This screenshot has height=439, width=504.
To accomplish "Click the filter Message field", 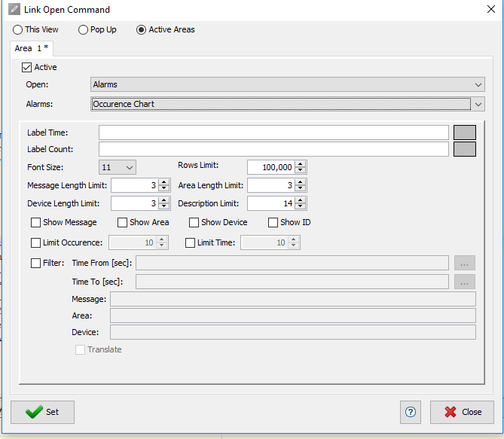I will (x=293, y=299).
